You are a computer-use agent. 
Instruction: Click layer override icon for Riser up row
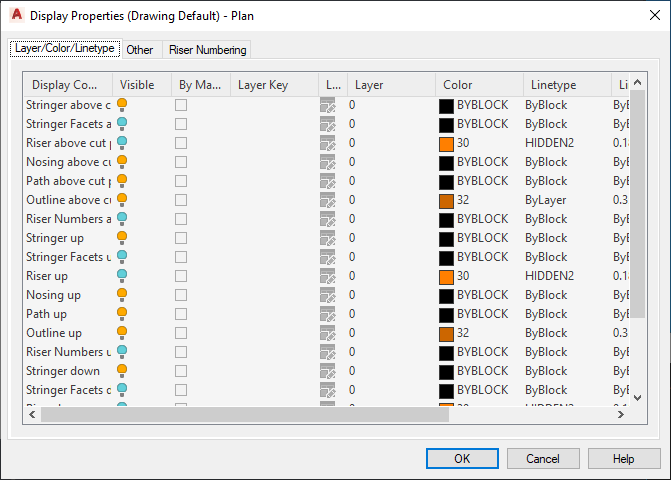327,276
